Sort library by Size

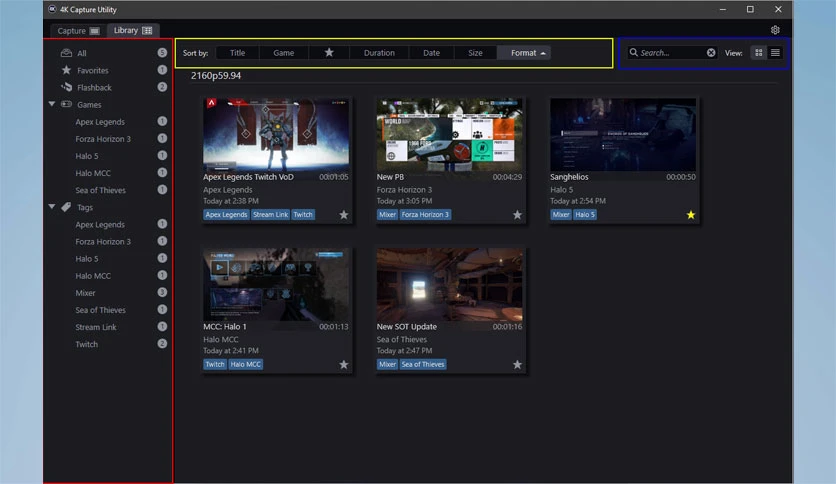[x=475, y=52]
